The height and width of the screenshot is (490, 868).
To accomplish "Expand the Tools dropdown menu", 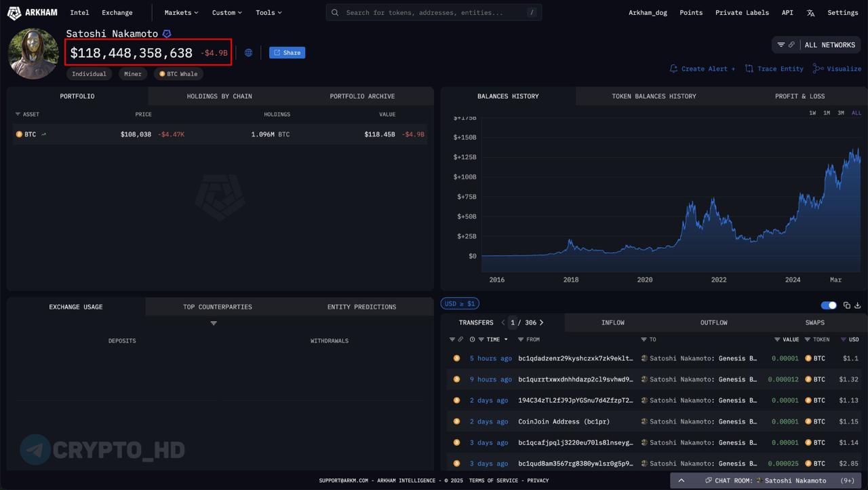I will (x=269, y=12).
